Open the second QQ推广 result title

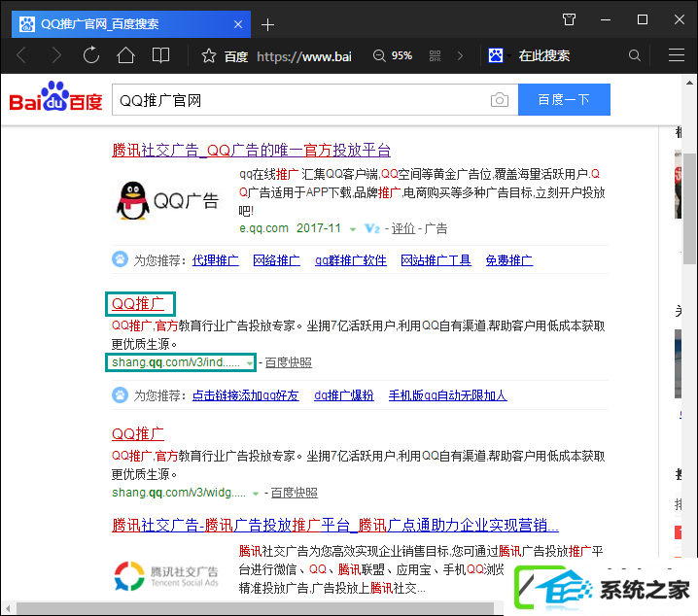pyautogui.click(x=138, y=434)
